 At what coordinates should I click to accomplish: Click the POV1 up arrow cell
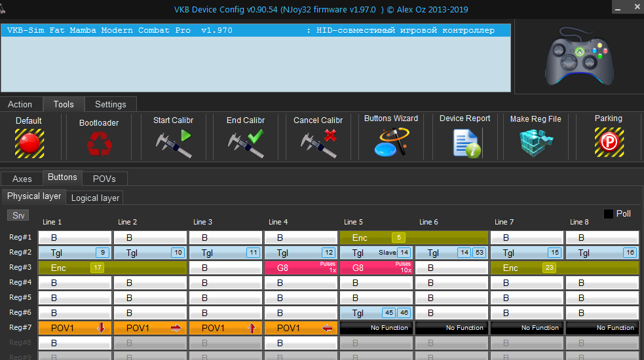225,328
